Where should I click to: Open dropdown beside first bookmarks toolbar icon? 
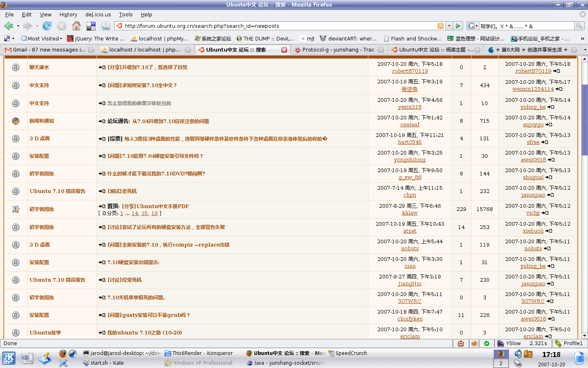[x=13, y=38]
